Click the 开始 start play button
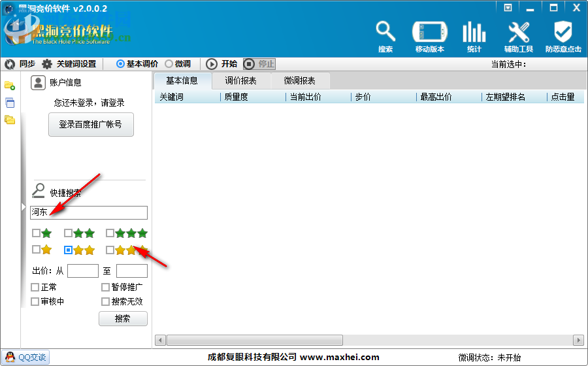The width and height of the screenshot is (588, 366). click(212, 64)
